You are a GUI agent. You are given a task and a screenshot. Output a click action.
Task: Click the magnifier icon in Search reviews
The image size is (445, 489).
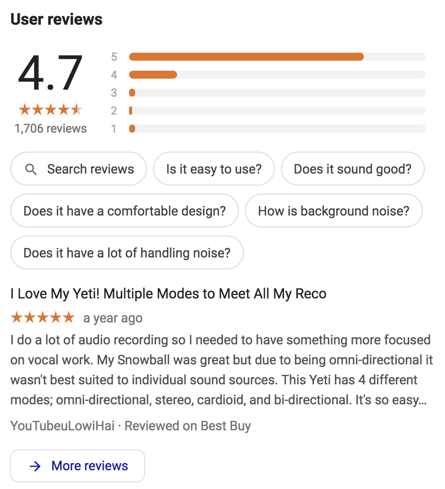click(x=31, y=169)
